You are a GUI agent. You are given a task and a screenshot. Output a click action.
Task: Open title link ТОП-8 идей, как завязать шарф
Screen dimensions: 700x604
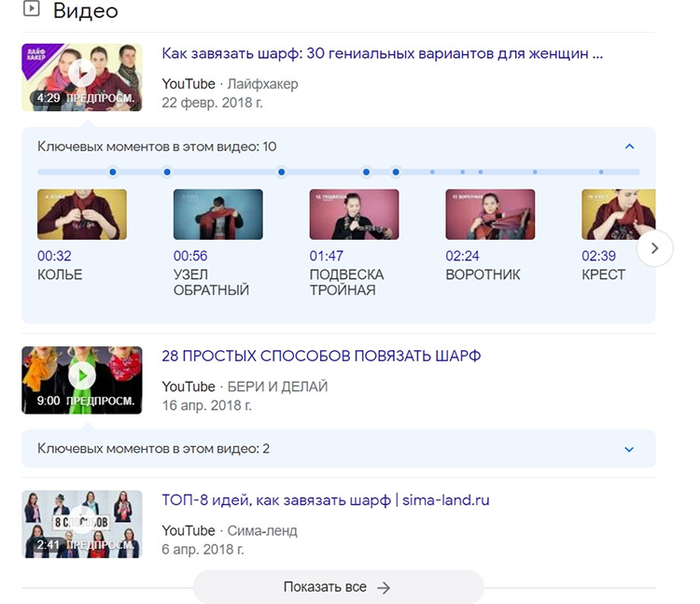(x=326, y=500)
